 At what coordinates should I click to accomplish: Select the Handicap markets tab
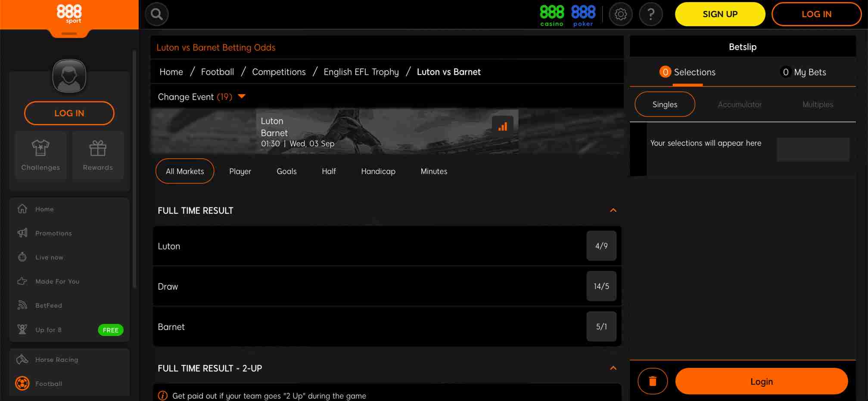point(378,171)
